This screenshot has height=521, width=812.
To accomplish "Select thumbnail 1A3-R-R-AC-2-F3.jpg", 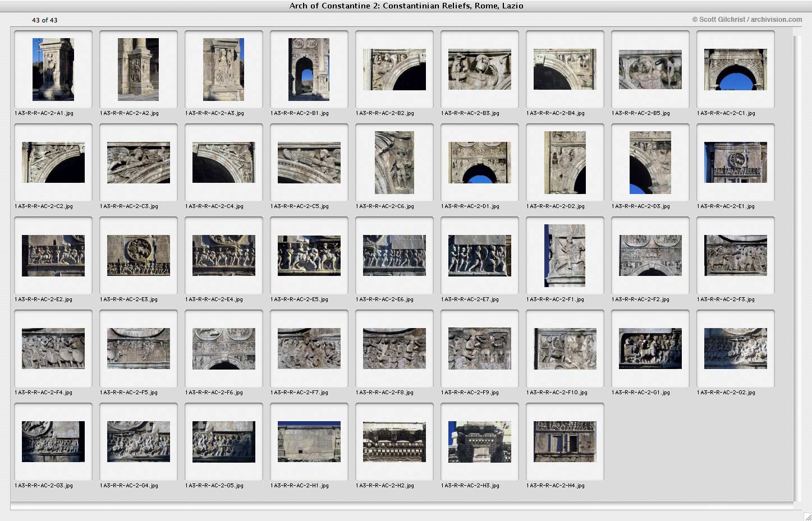I will coord(736,256).
